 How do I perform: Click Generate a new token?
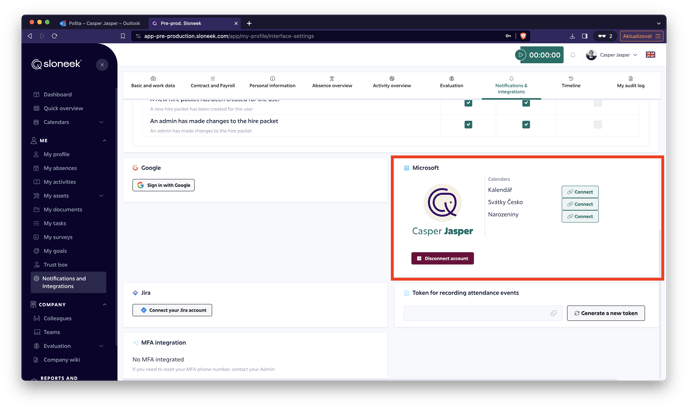606,313
